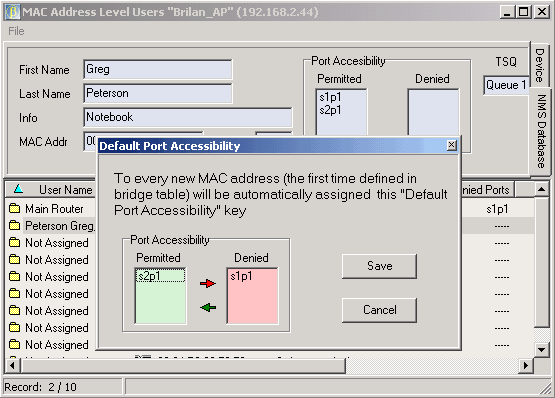This screenshot has height=398, width=555.
Task: Click the First Name field containing Greg
Action: [x=158, y=69]
